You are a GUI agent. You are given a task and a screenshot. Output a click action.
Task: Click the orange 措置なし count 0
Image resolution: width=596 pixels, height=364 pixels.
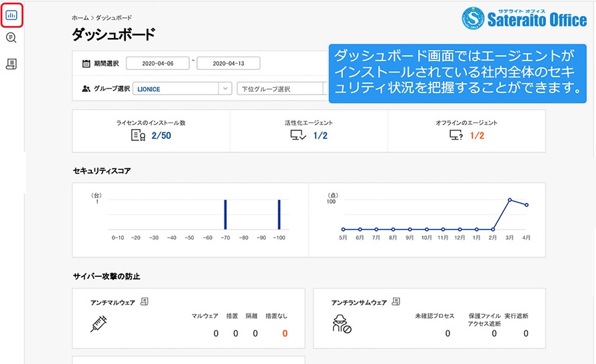click(285, 333)
